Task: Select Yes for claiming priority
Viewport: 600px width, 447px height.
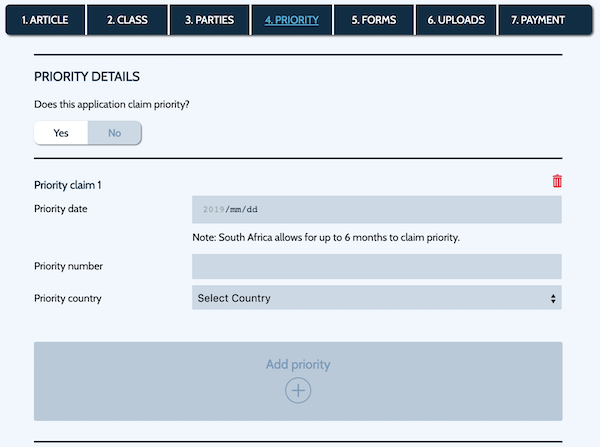Action: [x=61, y=133]
